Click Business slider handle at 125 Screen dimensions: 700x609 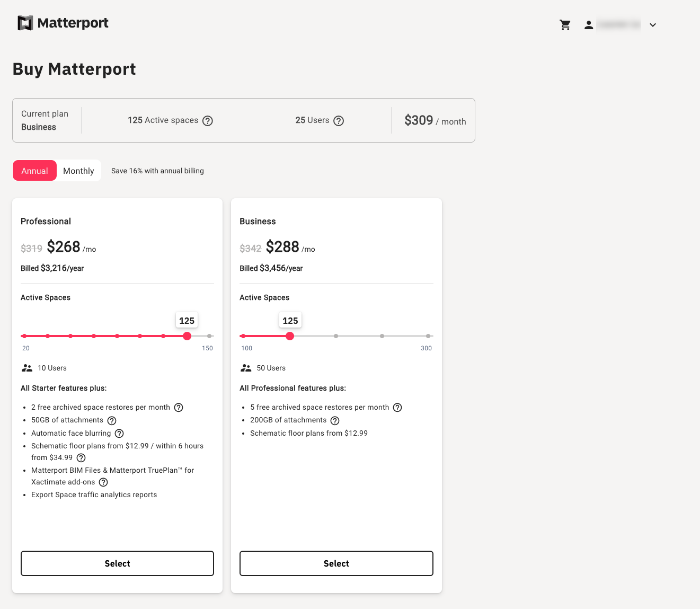pyautogui.click(x=290, y=336)
